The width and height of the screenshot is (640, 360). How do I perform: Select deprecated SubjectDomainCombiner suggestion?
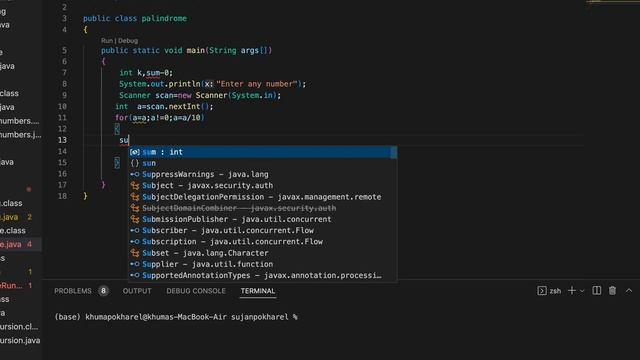(x=262, y=208)
